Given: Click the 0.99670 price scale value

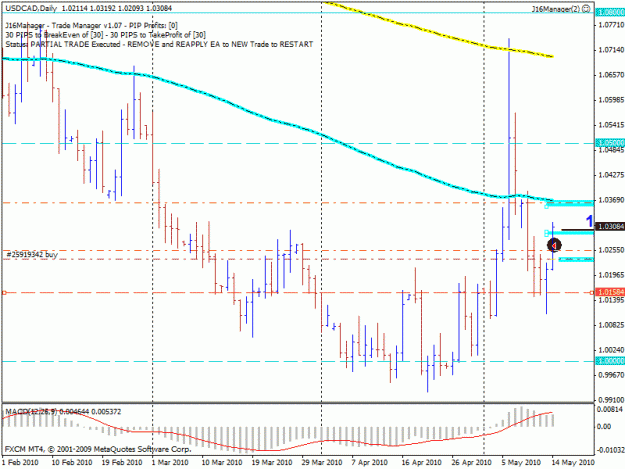Looking at the screenshot, I should (611, 375).
